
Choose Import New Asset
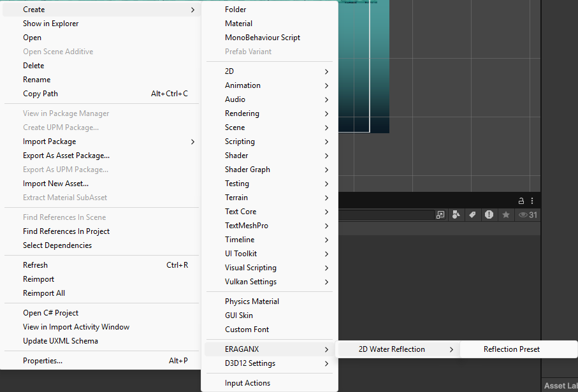pos(101,184)
